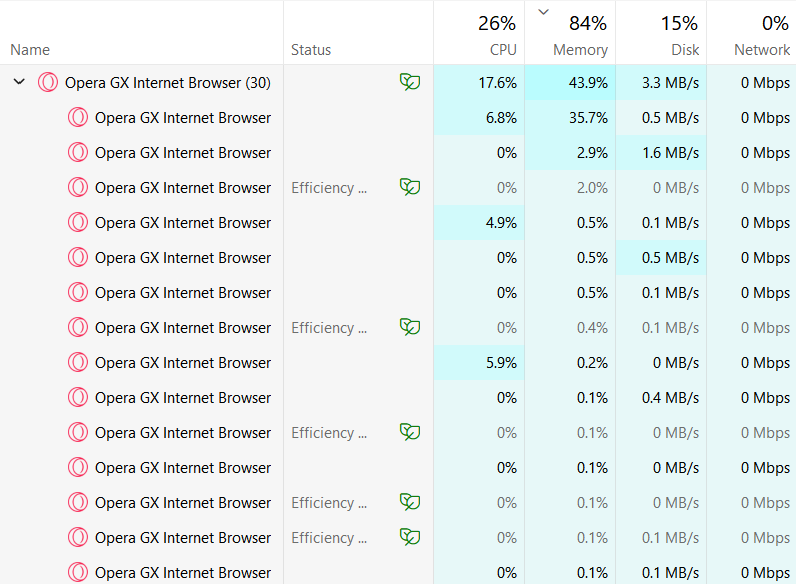The width and height of the screenshot is (796, 584).
Task: Select the Opera process with 0.4 MB/s disk
Action: (x=183, y=398)
